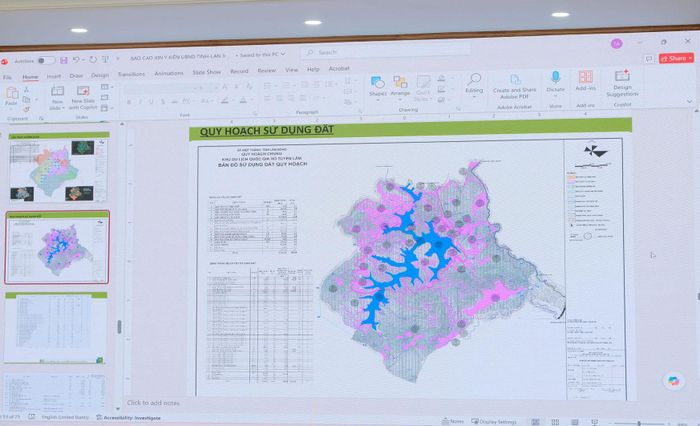This screenshot has width=700, height=426.
Task: Switch to Slide Sorter view icon
Action: pos(555,422)
